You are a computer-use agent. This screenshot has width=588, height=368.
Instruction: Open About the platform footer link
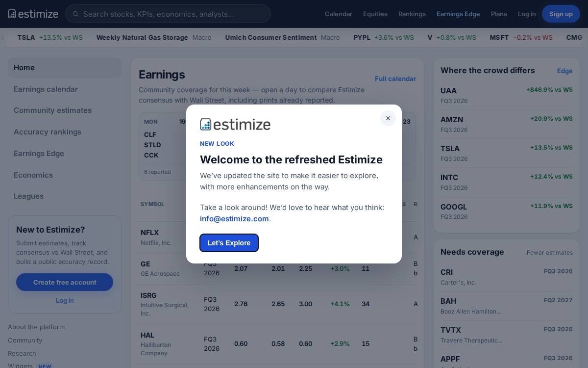[36, 327]
